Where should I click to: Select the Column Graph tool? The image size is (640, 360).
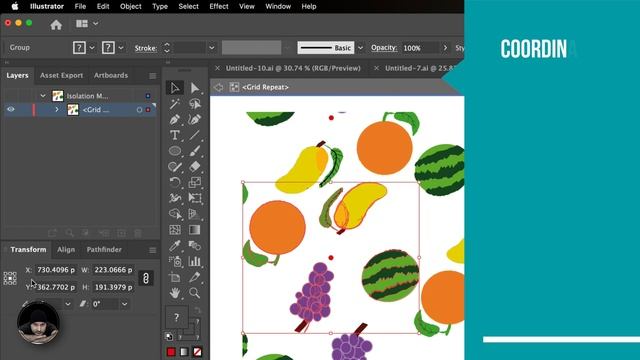195,261
